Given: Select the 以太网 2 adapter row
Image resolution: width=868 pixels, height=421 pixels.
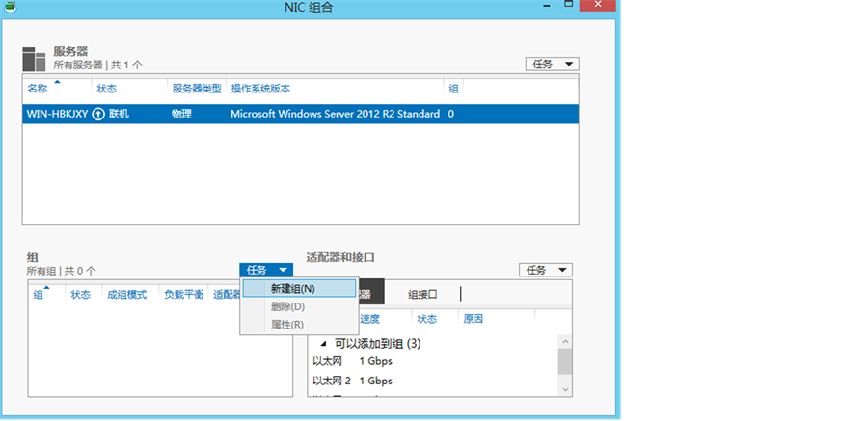Looking at the screenshot, I should coord(332,381).
